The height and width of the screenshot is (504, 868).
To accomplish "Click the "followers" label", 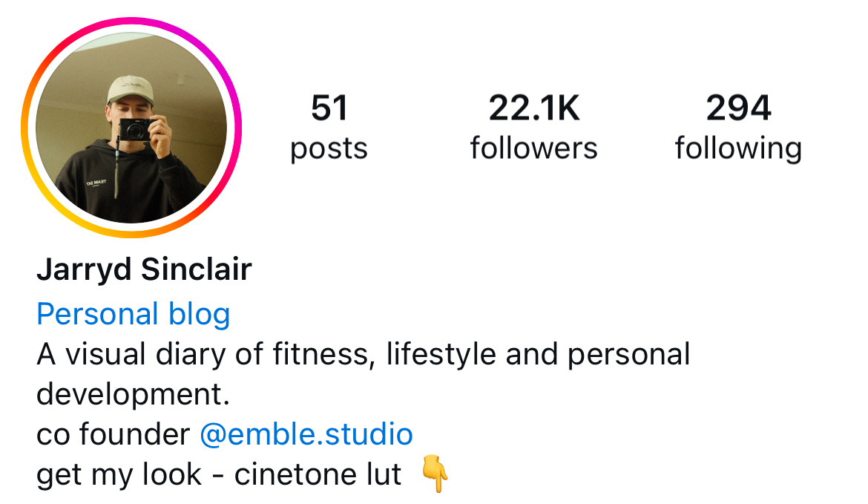I will (533, 148).
